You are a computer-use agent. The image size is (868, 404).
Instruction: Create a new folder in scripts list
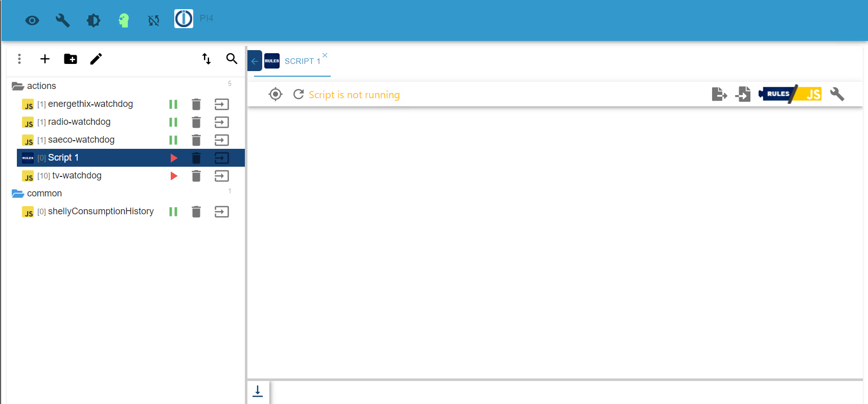coord(71,59)
